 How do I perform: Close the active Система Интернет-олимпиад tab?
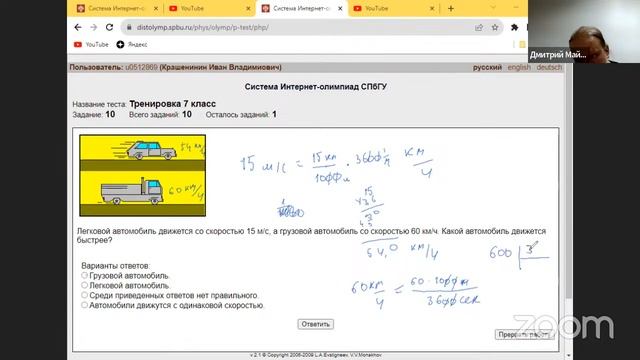coord(340,8)
